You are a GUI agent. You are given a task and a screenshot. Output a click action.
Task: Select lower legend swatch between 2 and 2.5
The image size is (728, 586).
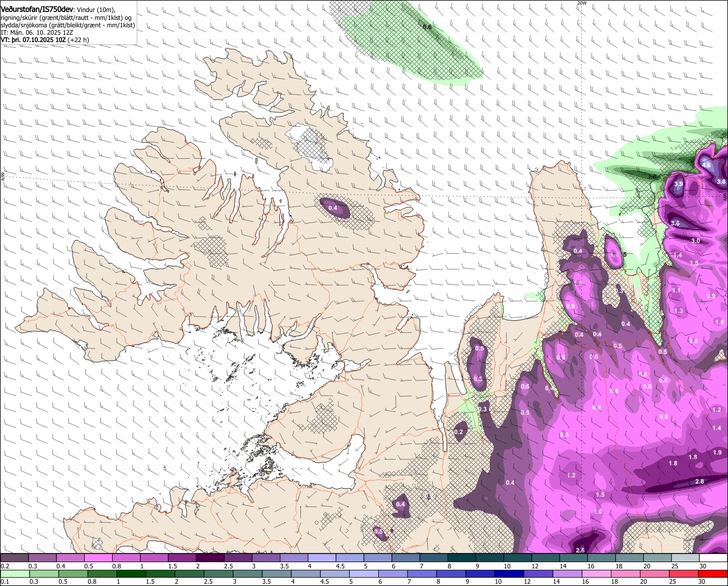coord(189,573)
